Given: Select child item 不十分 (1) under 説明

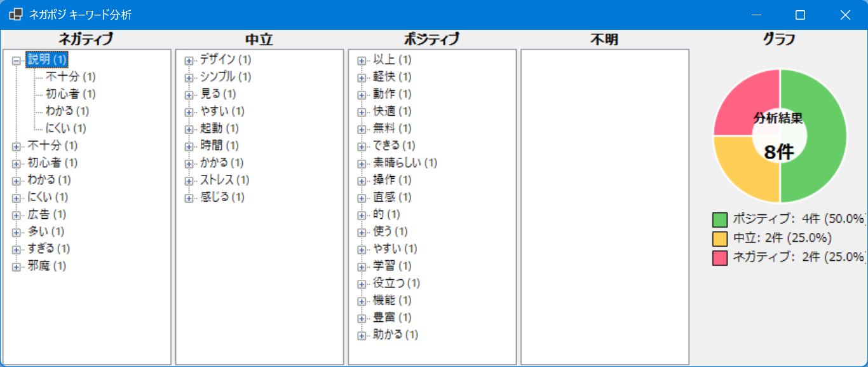Looking at the screenshot, I should (71, 77).
